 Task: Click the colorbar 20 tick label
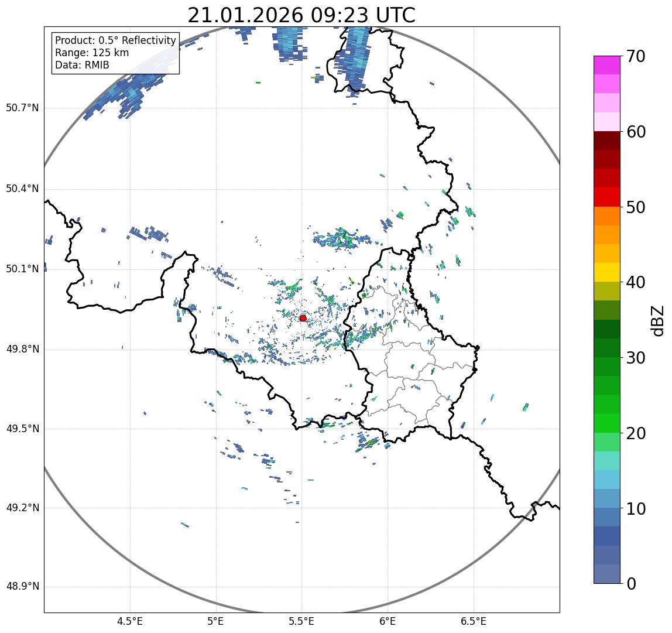click(x=636, y=433)
